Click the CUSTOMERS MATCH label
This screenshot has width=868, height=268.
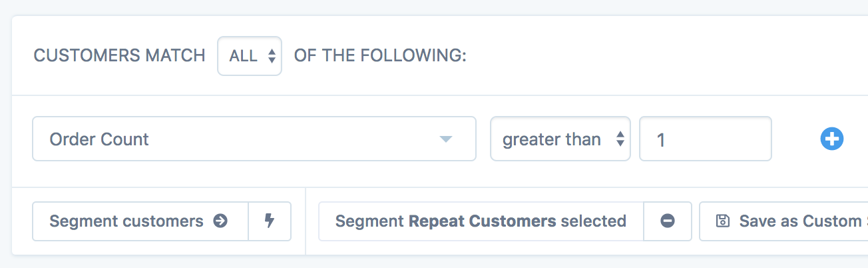[x=119, y=55]
